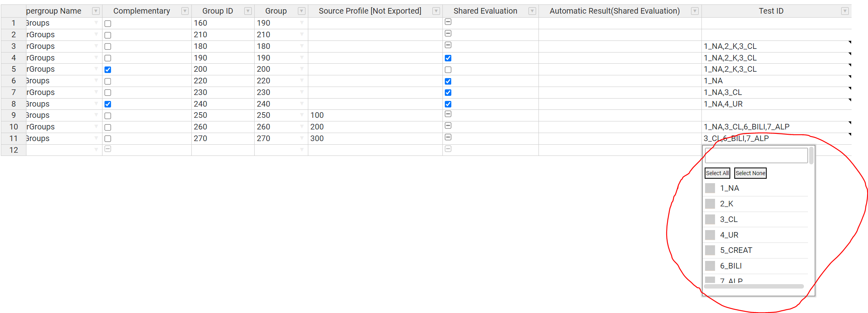
Task: Open the Shared Evaluation column filter icon
Action: 532,11
